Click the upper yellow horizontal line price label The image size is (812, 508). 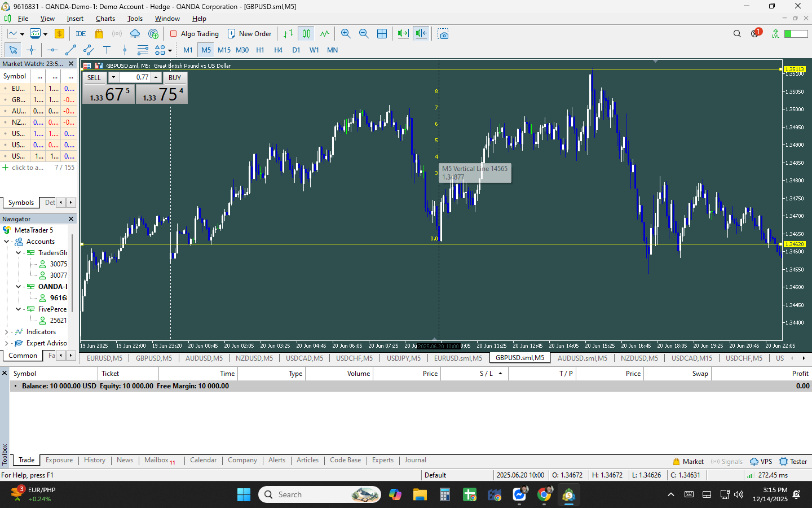[794, 69]
